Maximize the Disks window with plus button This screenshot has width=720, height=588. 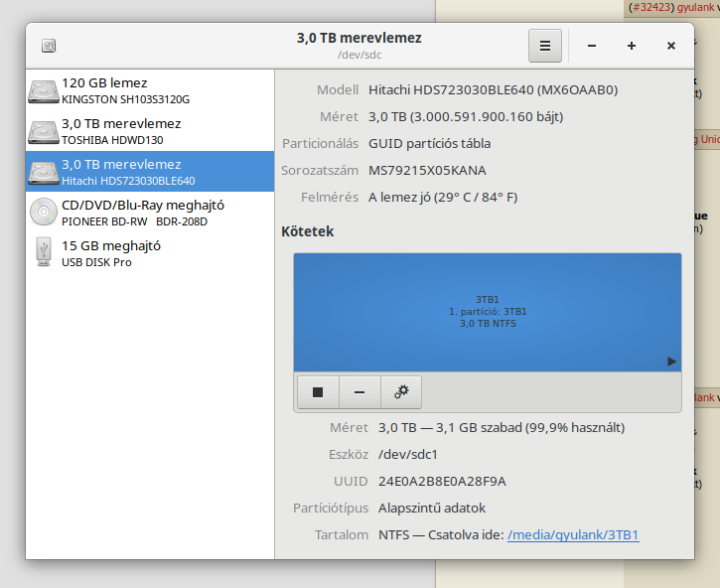tap(632, 46)
